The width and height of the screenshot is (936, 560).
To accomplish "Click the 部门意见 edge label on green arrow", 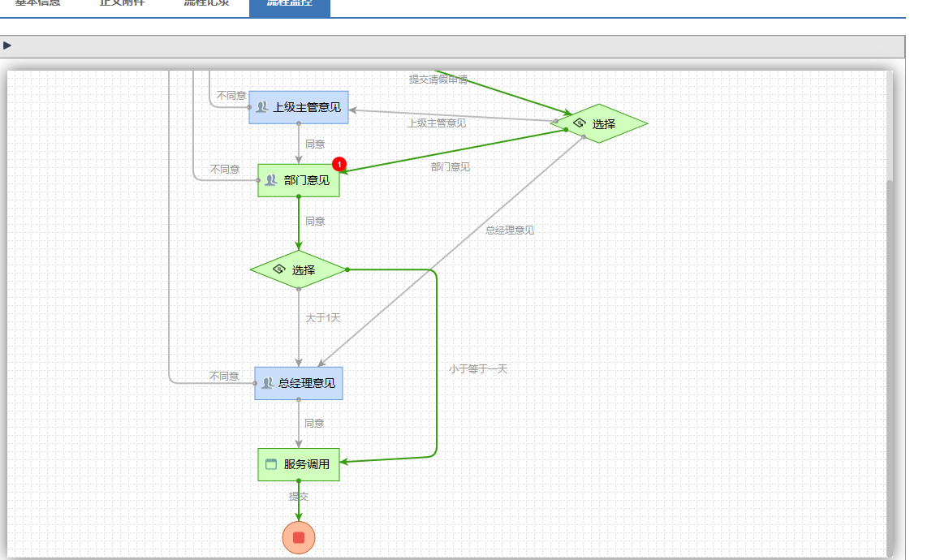I will click(450, 166).
